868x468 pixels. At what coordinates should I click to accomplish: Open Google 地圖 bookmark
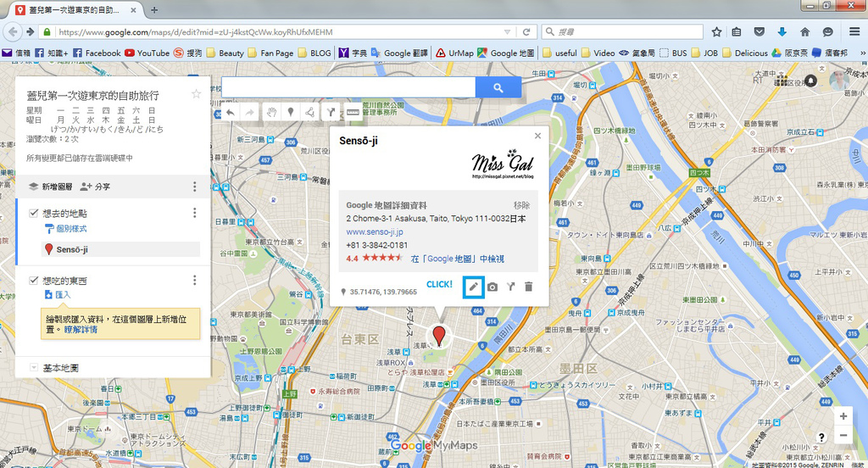506,53
